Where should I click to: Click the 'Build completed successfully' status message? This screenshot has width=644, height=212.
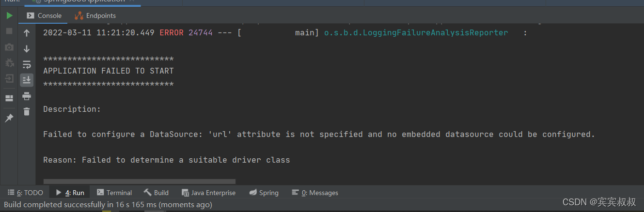pos(108,205)
